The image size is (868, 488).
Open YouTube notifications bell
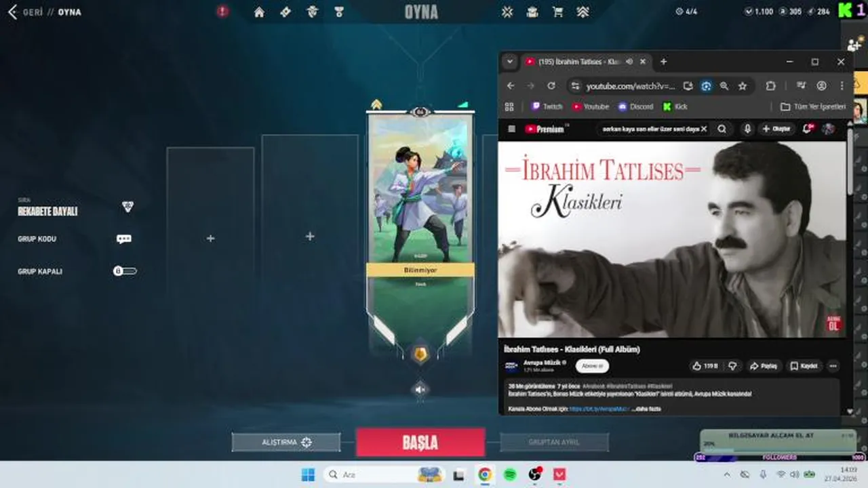[x=808, y=129]
